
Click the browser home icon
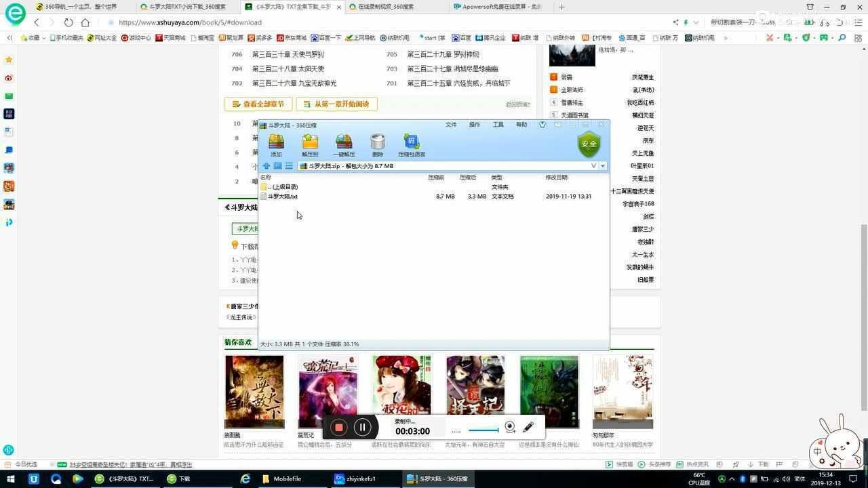[85, 22]
